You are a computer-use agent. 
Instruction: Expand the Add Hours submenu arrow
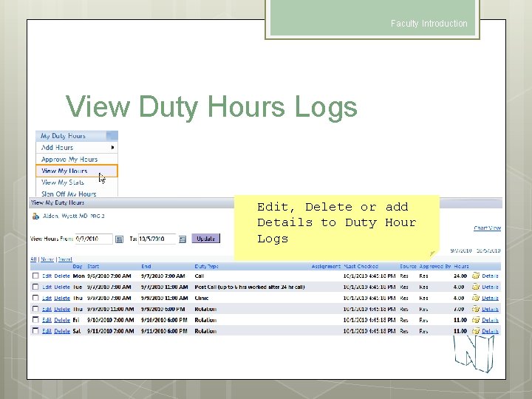112,148
